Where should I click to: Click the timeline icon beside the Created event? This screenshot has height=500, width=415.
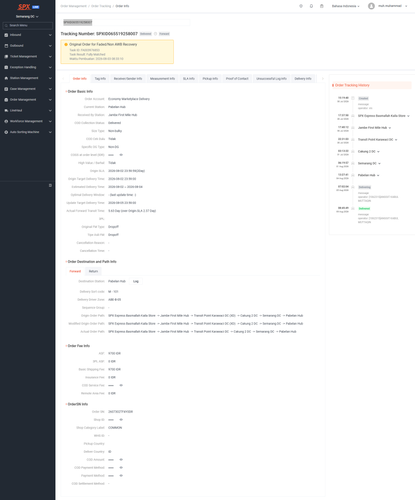(353, 98)
